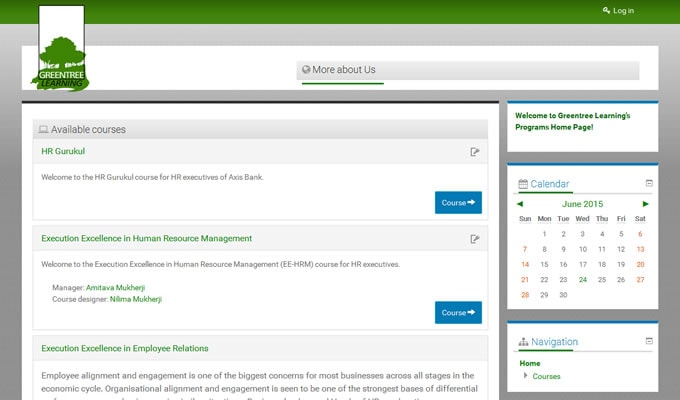Collapse the Calendar block
680x400 pixels.
point(649,183)
